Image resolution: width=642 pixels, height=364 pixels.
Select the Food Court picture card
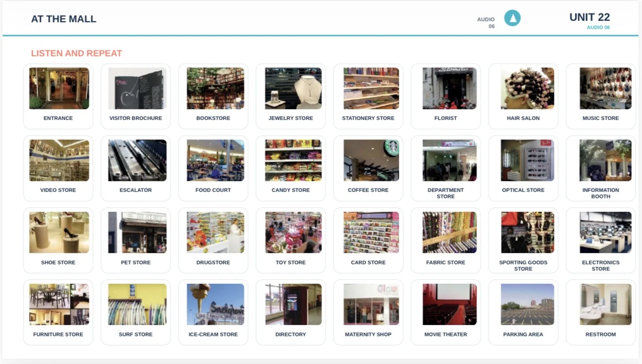(x=213, y=168)
